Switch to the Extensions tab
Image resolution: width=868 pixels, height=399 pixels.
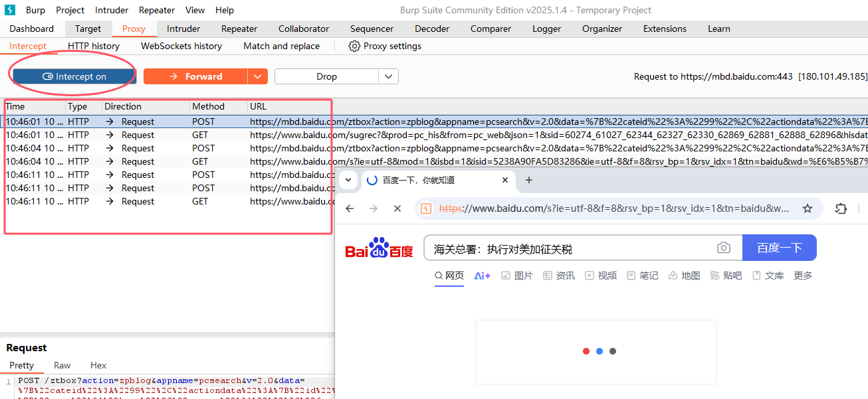pos(665,29)
